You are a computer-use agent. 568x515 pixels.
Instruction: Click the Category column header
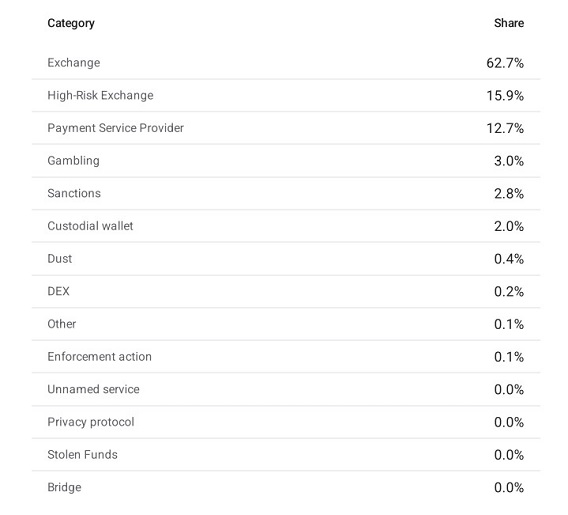coord(71,23)
